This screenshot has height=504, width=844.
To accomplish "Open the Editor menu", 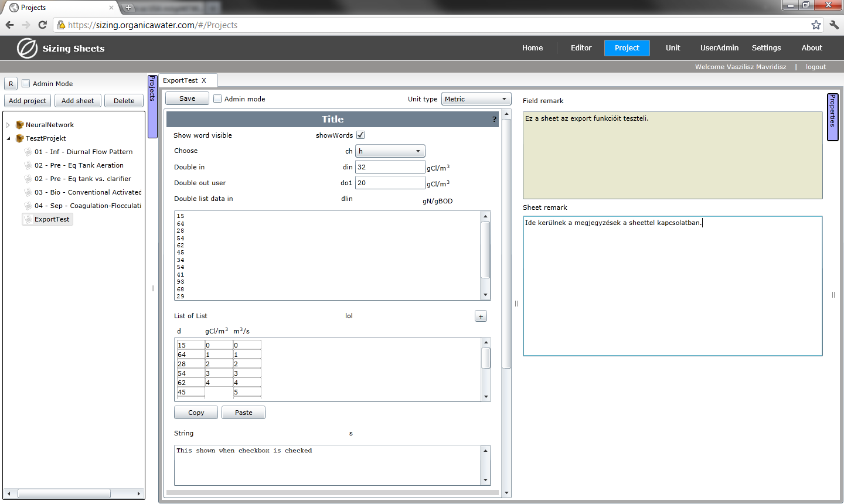I will point(581,48).
